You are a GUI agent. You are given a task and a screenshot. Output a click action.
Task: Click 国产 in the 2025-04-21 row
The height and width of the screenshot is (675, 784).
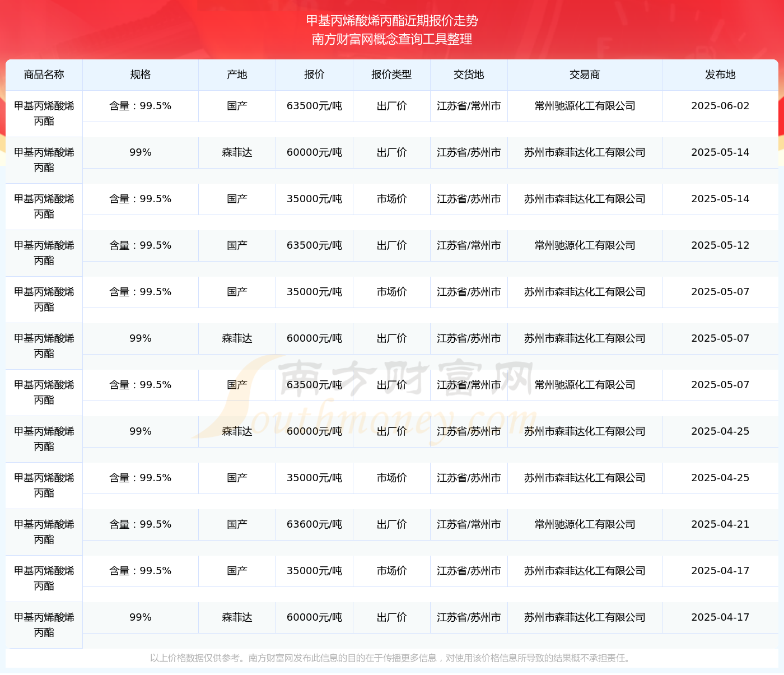237,524
